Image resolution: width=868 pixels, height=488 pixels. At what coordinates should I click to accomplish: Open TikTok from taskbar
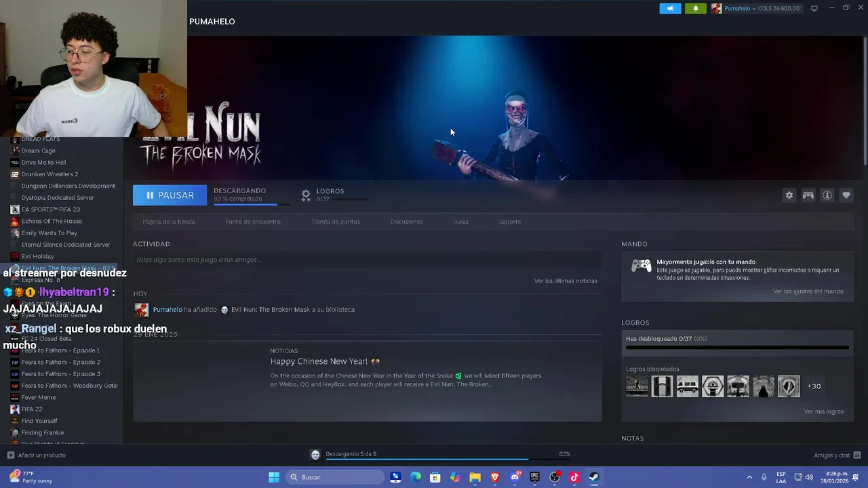click(574, 477)
